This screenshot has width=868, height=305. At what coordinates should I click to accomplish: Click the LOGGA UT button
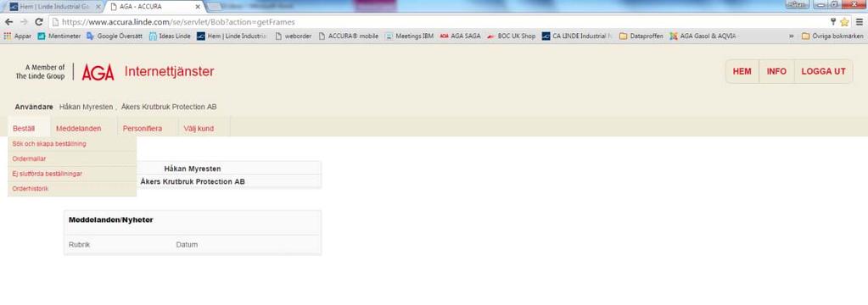point(823,72)
